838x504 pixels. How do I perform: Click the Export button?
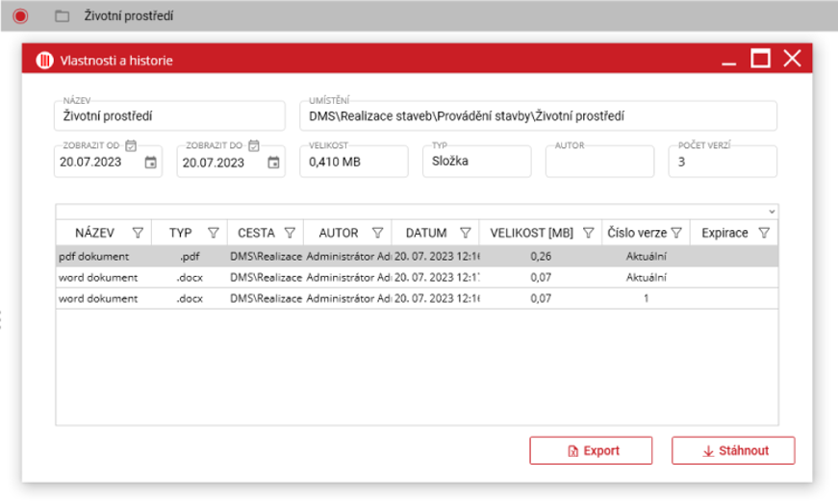pyautogui.click(x=591, y=450)
